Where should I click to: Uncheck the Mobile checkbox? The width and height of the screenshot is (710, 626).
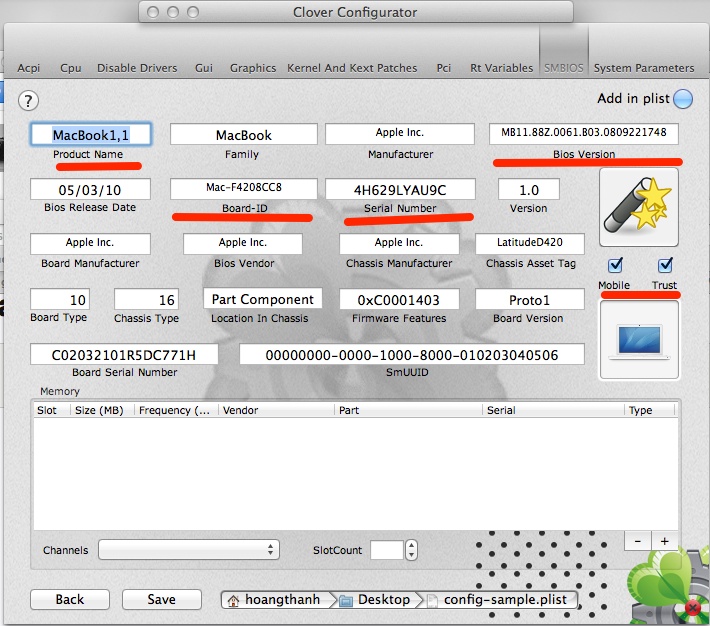coord(615,265)
